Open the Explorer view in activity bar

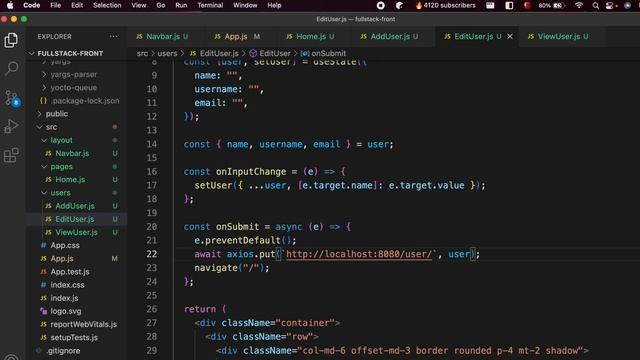11,40
